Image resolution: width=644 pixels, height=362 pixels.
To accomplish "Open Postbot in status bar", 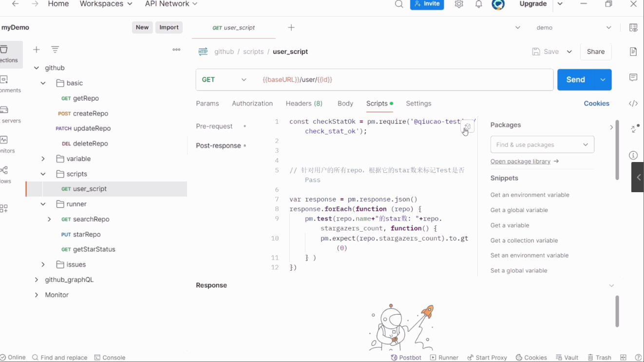I will (406, 358).
